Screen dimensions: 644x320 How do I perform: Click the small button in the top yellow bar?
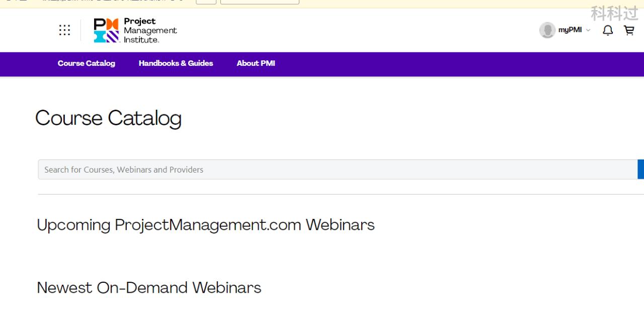[206, 2]
